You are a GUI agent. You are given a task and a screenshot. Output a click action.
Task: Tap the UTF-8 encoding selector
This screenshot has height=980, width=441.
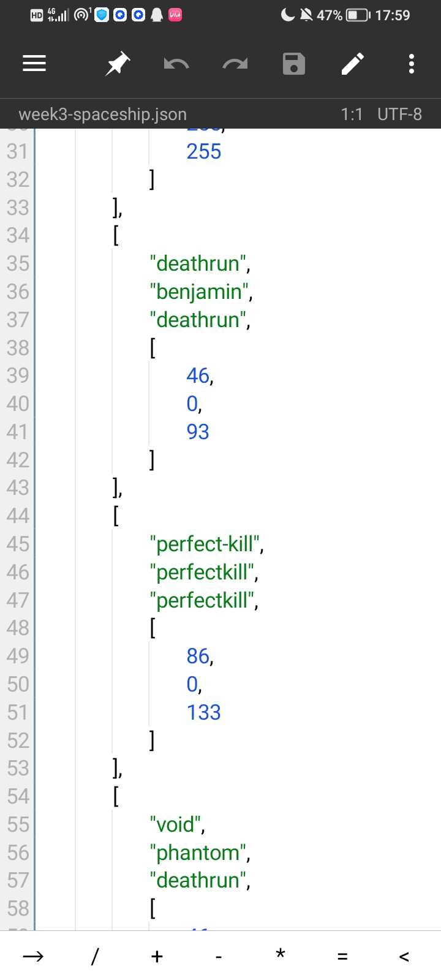399,115
